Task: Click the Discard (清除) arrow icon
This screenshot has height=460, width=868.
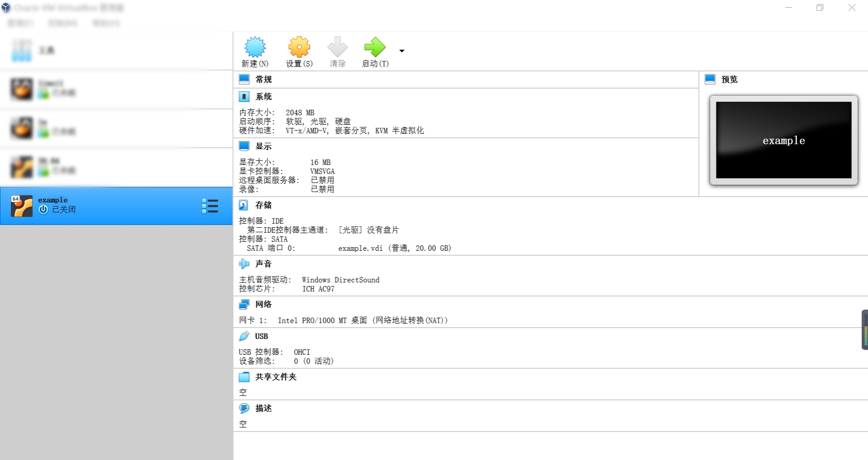Action: [x=338, y=47]
